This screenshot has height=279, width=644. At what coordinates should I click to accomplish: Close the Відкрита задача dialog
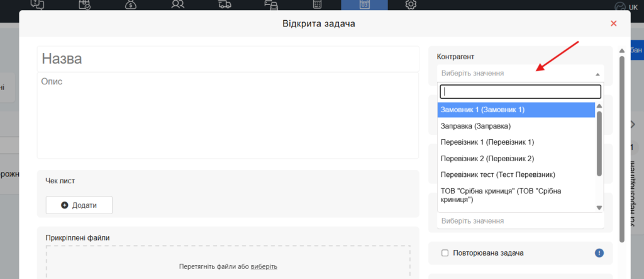614,23
